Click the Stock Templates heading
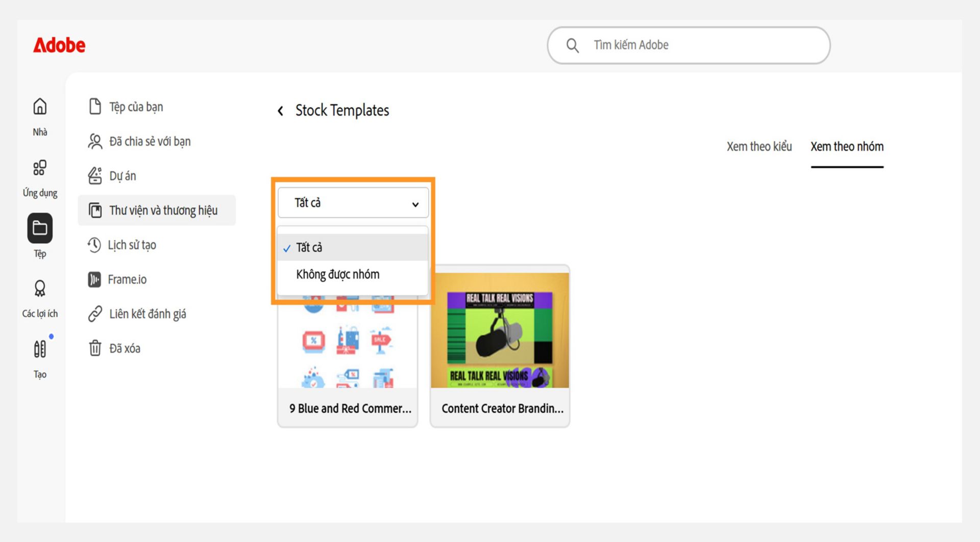The image size is (980, 542). (x=342, y=110)
